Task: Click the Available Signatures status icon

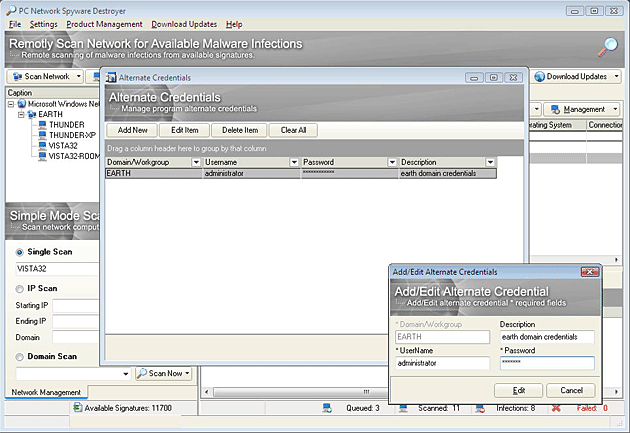Action: [80, 408]
